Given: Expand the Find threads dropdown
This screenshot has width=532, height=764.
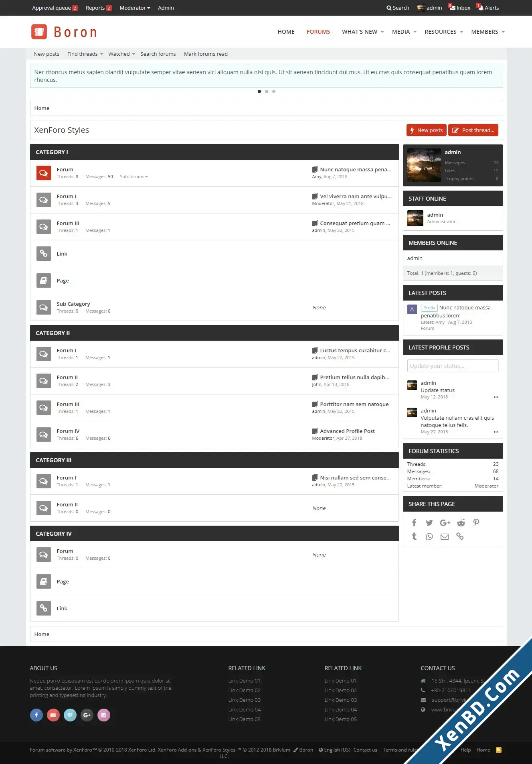Looking at the screenshot, I should [x=85, y=54].
